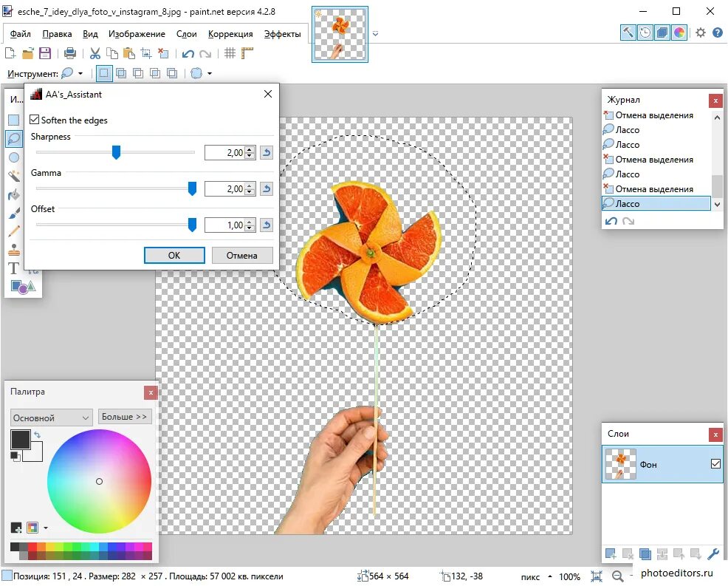The image size is (728, 586).
Task: Select the Text tool
Action: coord(14,268)
